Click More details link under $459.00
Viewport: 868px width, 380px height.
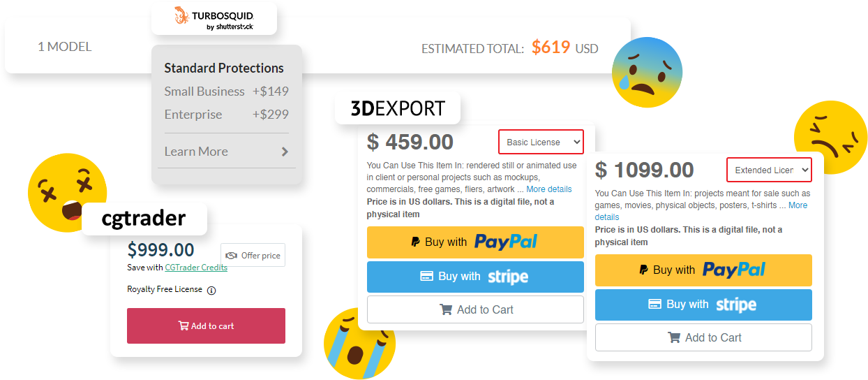(548, 189)
